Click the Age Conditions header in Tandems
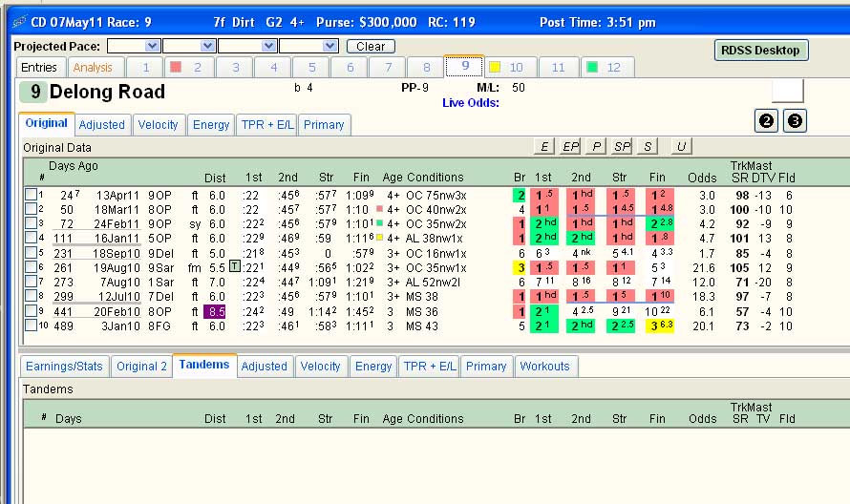 point(423,418)
